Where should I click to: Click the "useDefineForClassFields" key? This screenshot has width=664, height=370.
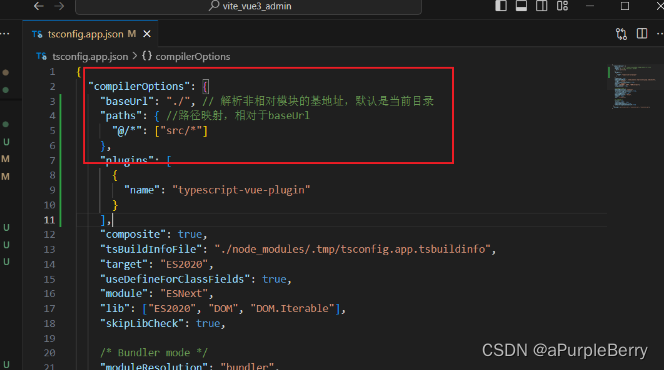[x=175, y=279]
